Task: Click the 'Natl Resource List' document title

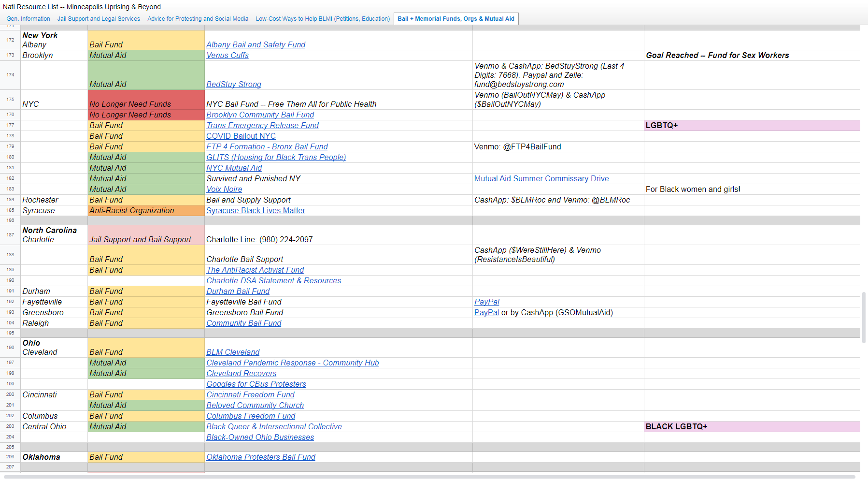Action: click(x=82, y=7)
